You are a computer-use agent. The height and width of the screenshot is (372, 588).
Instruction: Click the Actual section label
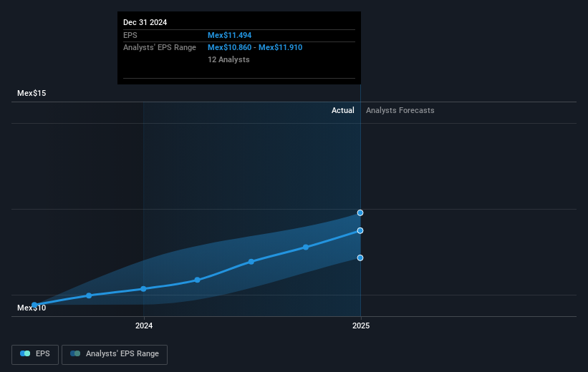pos(343,110)
